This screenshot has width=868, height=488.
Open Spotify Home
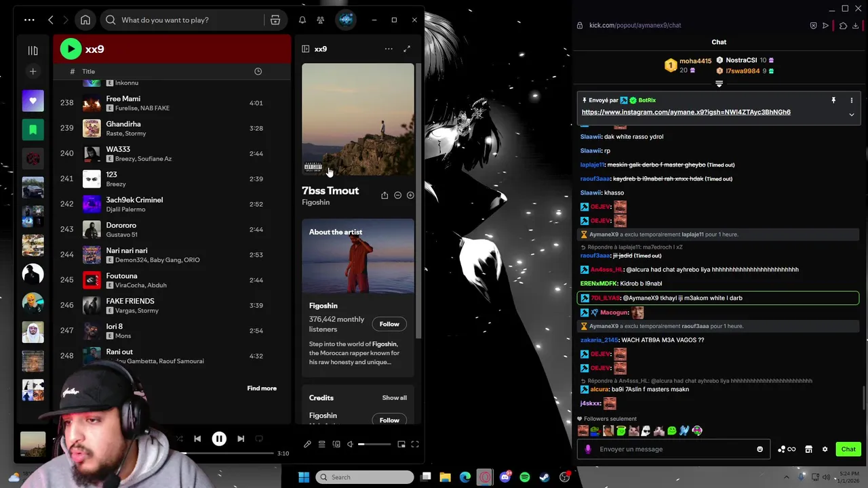click(x=85, y=20)
